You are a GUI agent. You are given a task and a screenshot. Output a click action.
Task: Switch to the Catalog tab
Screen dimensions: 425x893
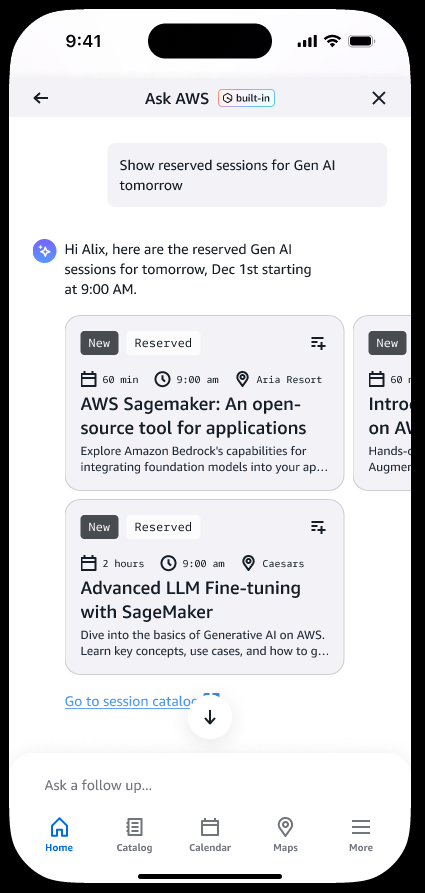[134, 835]
